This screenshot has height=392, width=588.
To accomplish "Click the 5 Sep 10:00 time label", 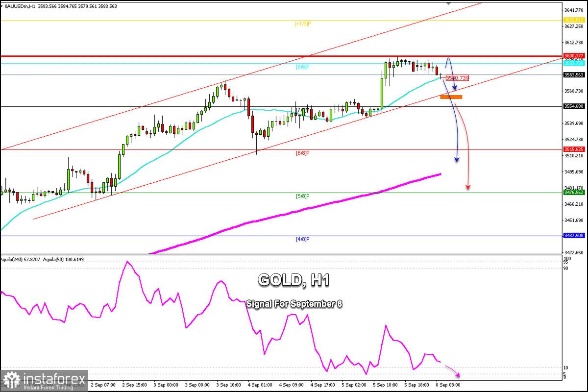I will 385,385.
